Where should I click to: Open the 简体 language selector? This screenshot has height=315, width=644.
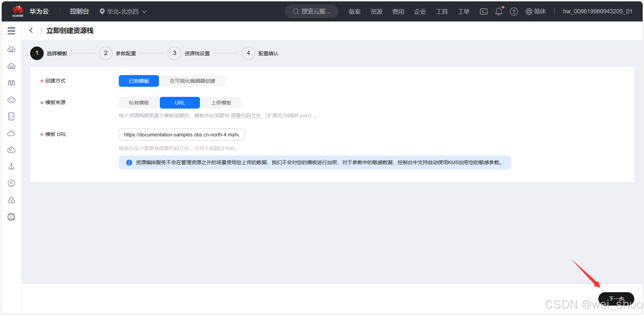(x=536, y=11)
